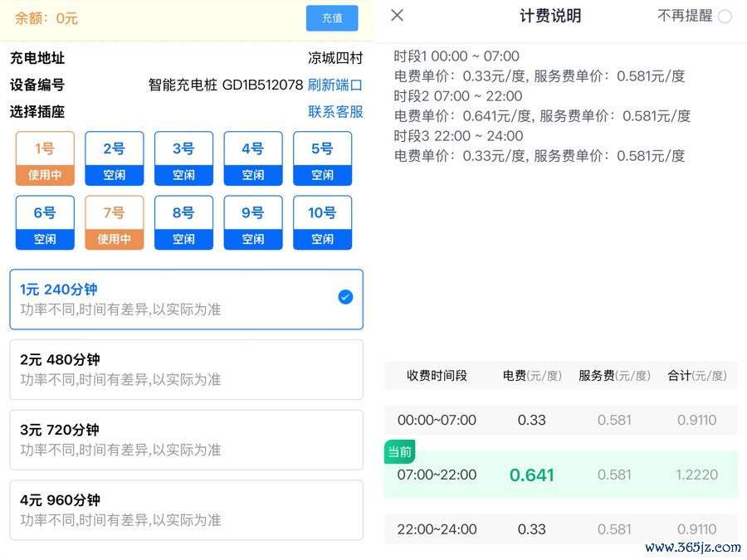Open 联系客服 customer service link
This screenshot has width=747, height=560.
point(335,111)
